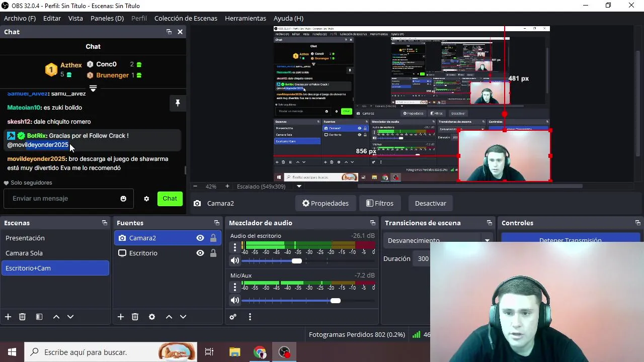Pop out the Chat dock panel
This screenshot has width=644, height=362.
169,32
